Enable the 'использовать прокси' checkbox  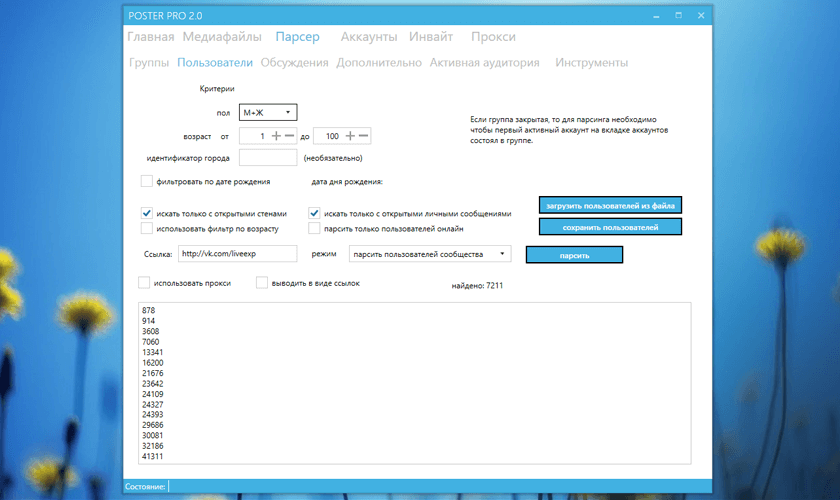coord(144,282)
